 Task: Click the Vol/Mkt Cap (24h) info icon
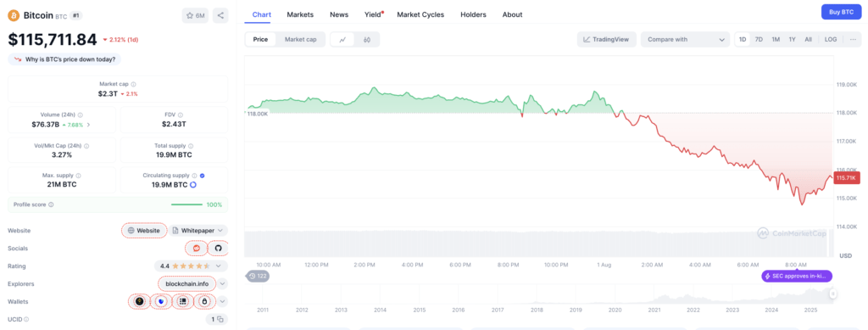pyautogui.click(x=86, y=146)
